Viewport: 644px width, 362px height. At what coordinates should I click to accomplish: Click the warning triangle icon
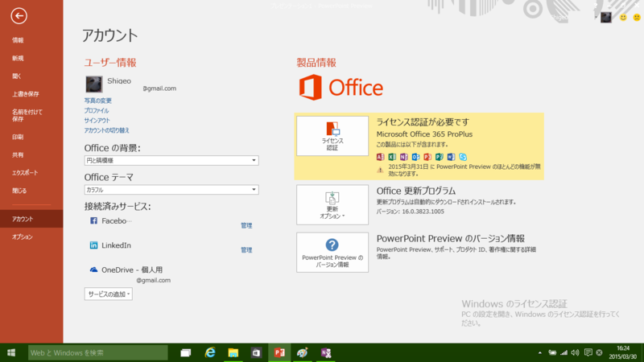(x=380, y=170)
